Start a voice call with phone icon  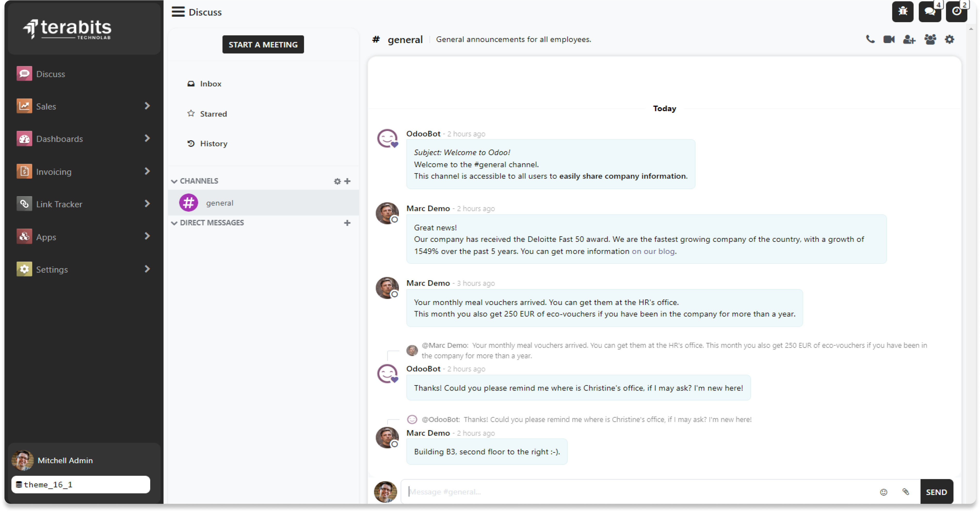click(870, 39)
